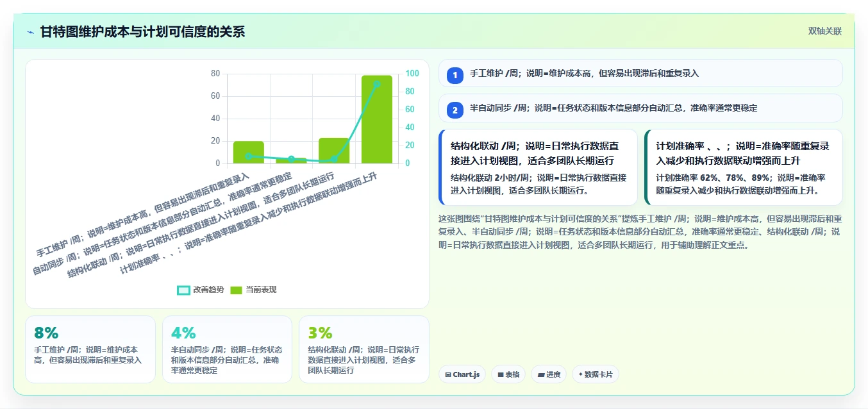Click the summary paragraph starting 这张图围绕

coord(640,231)
